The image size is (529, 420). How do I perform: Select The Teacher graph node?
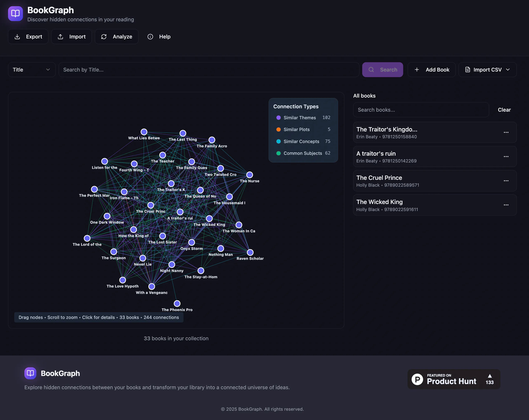point(163,155)
